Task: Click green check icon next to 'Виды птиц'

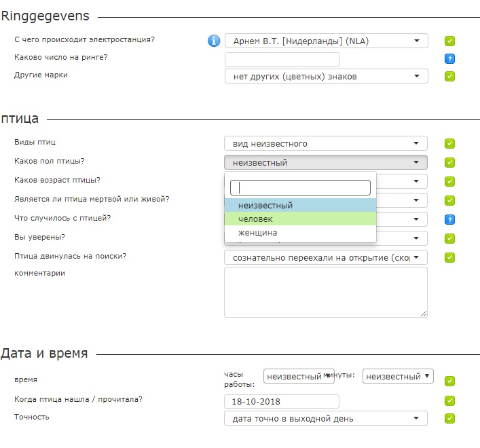Action: (449, 143)
